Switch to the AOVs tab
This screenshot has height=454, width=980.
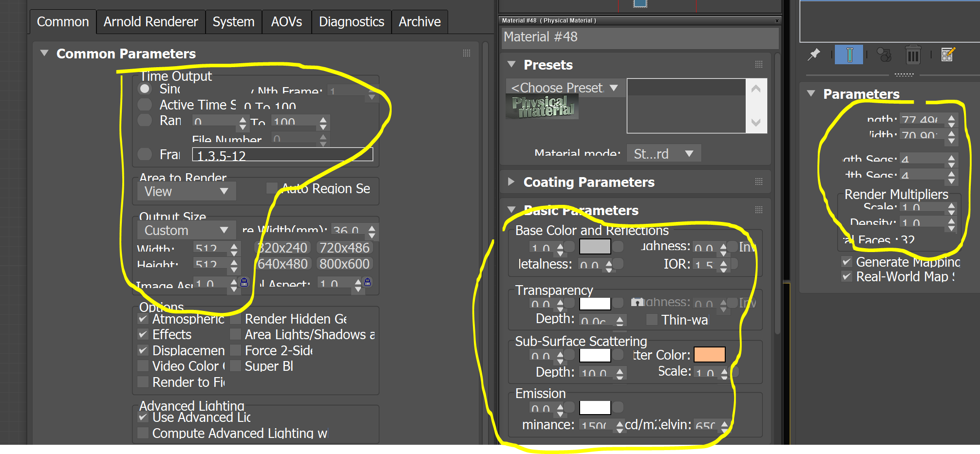pos(286,21)
